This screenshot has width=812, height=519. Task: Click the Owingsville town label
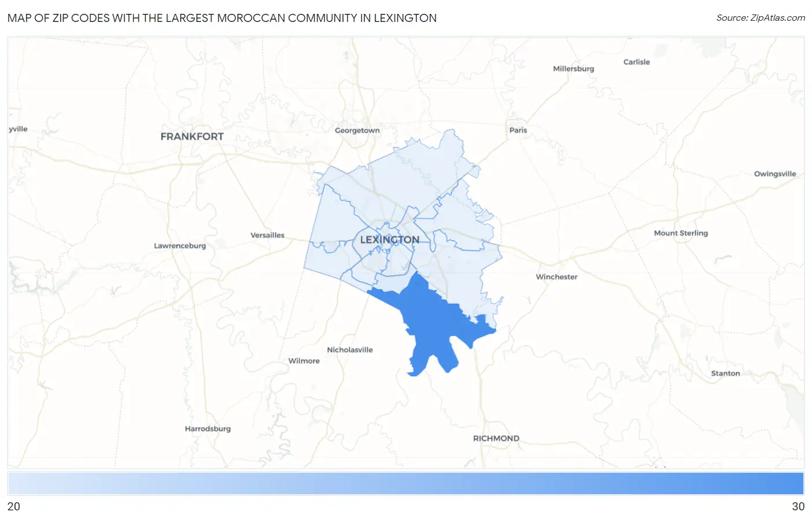775,174
